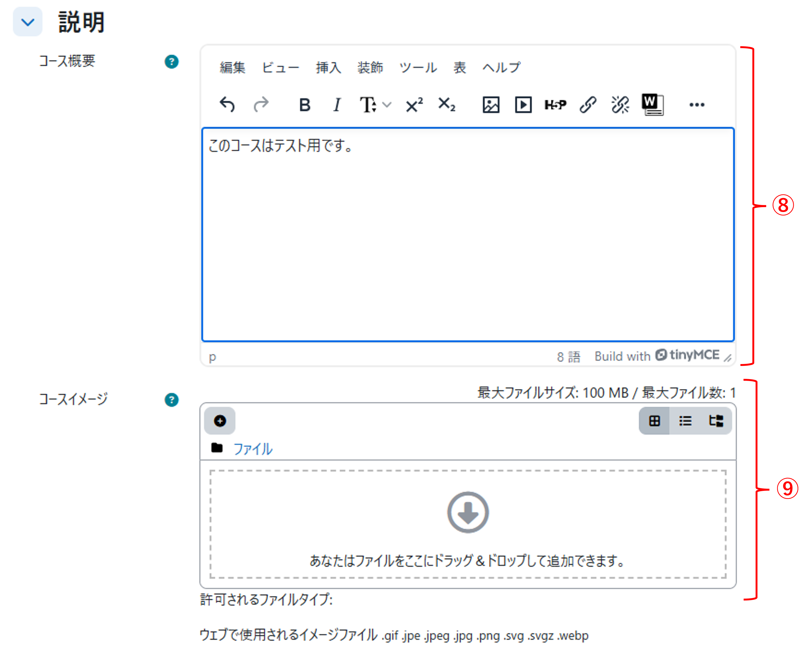
Task: Apply superscript formatting
Action: pos(414,105)
